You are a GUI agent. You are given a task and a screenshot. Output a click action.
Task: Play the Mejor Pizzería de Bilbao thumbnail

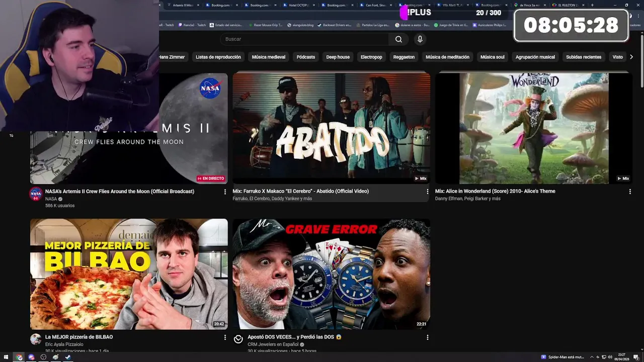(129, 274)
